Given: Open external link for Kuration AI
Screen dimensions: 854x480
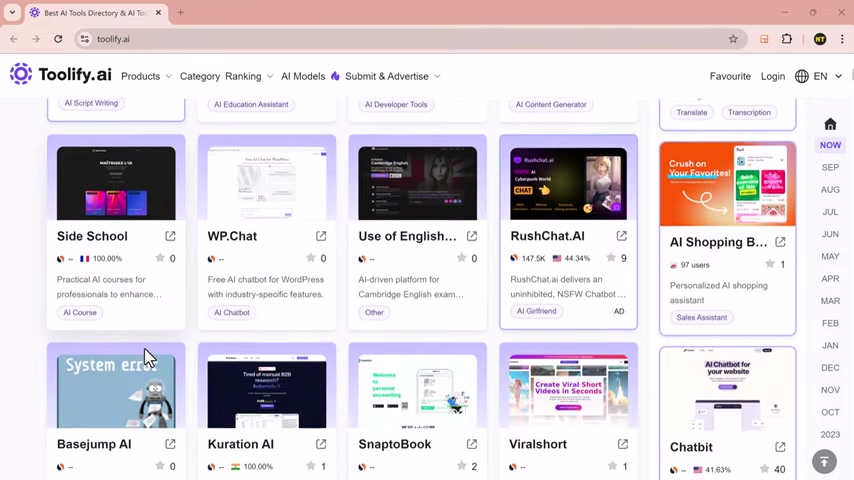Looking at the screenshot, I should (x=321, y=444).
